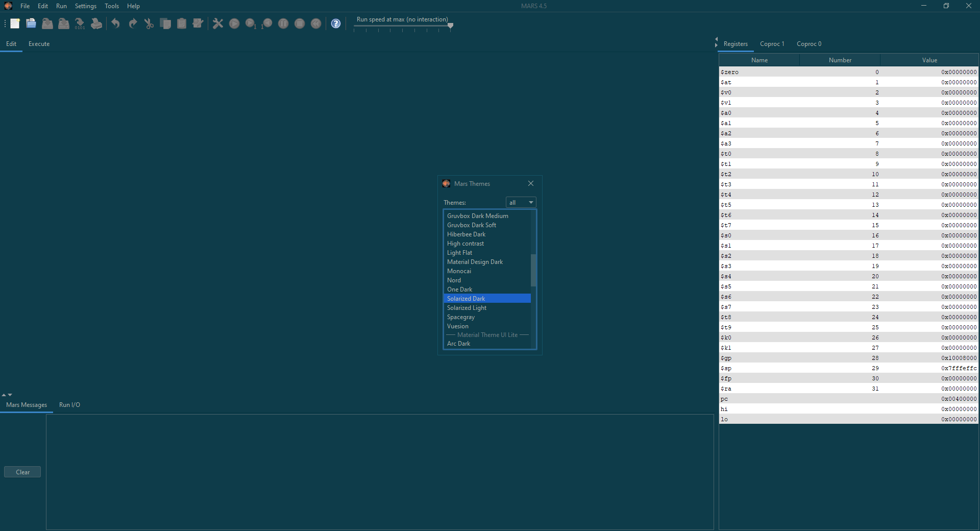Select Hiberbee Dark theme
This screenshot has width=980, height=531.
[487, 234]
